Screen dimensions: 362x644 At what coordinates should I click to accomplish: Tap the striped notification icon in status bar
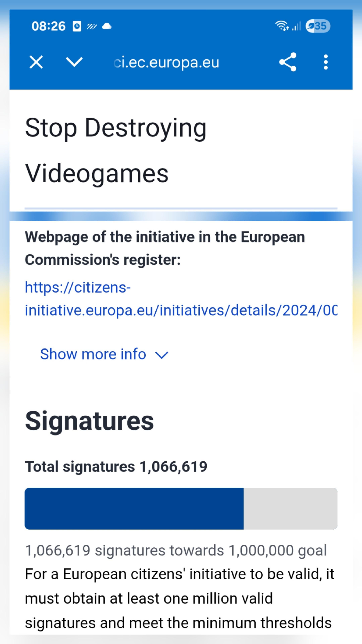[x=92, y=26]
